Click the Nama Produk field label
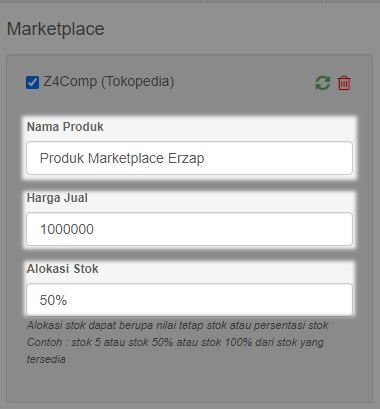This screenshot has width=380, height=409. tap(65, 127)
